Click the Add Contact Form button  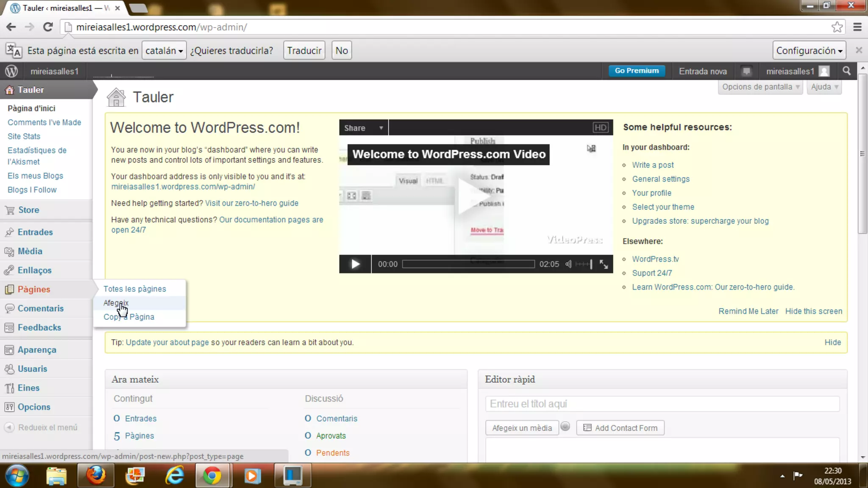click(x=620, y=428)
